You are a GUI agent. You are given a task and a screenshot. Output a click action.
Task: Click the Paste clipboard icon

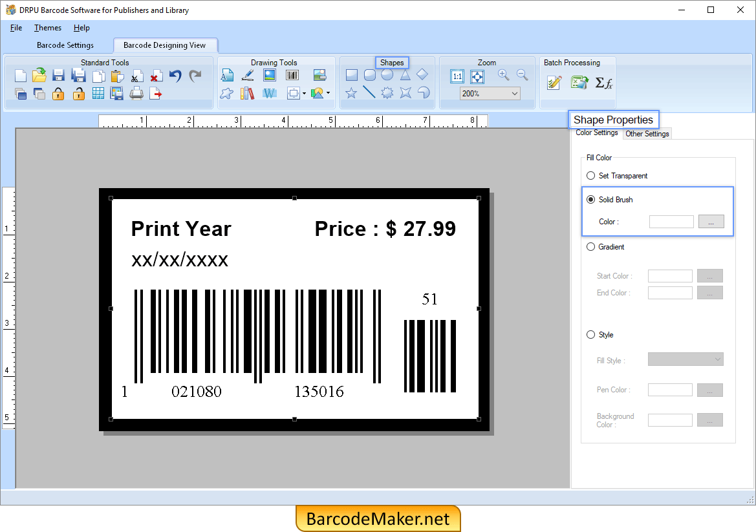pyautogui.click(x=117, y=76)
